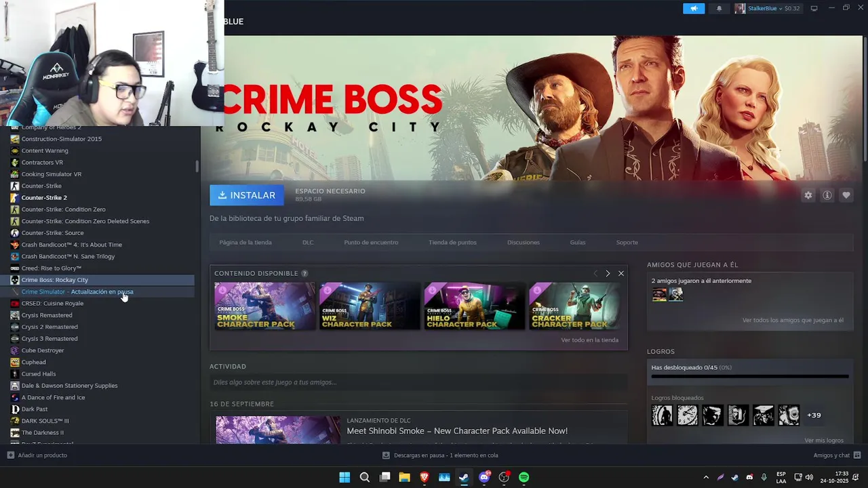Viewport: 868px width, 488px height.
Task: Open the announcements megaphone icon
Action: point(694,8)
